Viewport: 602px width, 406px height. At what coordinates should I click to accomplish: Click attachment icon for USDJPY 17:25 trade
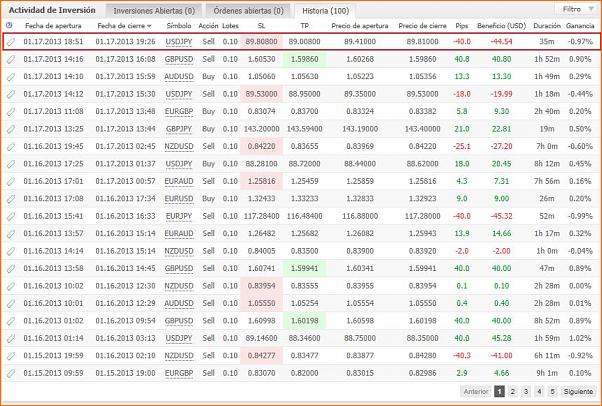12,164
